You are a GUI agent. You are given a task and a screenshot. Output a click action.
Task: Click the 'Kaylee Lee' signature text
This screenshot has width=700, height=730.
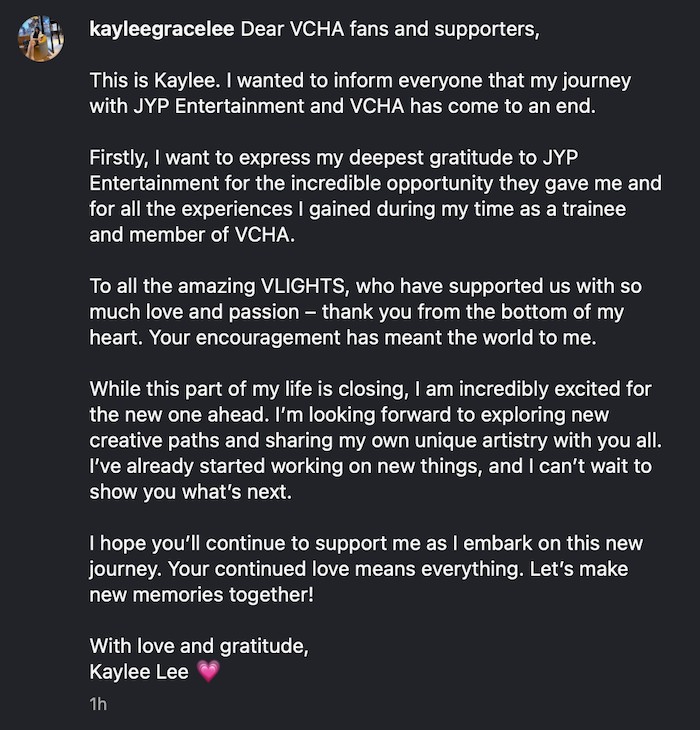pyautogui.click(x=139, y=672)
